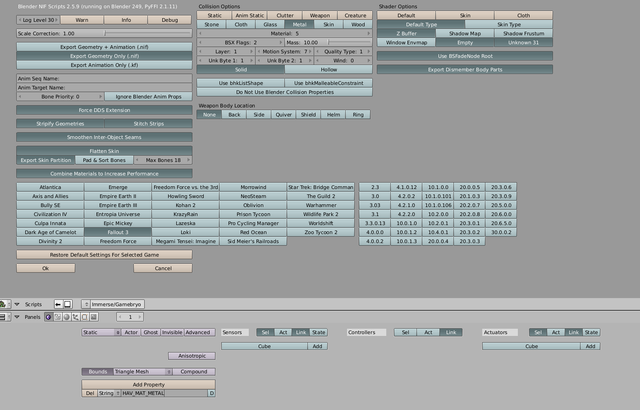Open the Static physics type dropdown
The width and height of the screenshot is (640, 410).
click(x=101, y=332)
